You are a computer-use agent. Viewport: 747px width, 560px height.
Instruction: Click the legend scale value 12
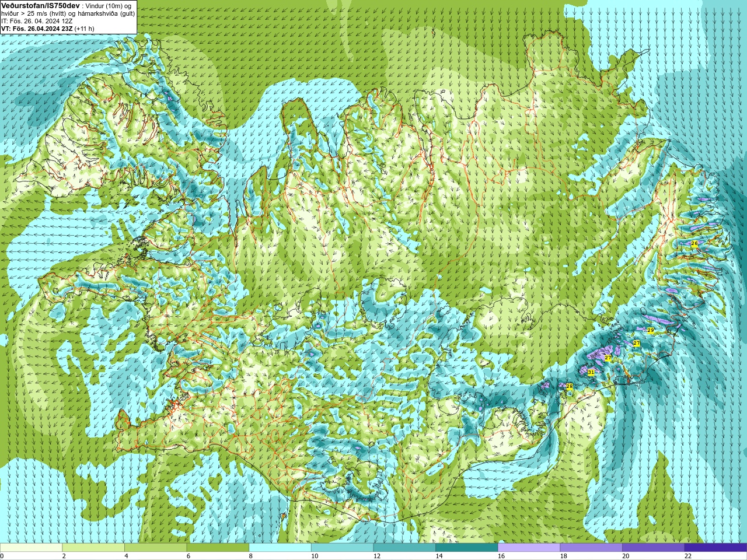click(x=377, y=556)
